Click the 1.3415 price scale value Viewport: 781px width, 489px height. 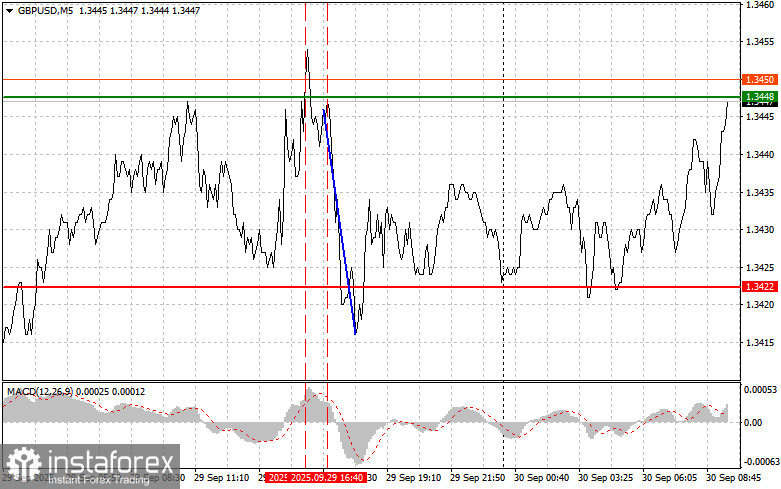point(760,343)
